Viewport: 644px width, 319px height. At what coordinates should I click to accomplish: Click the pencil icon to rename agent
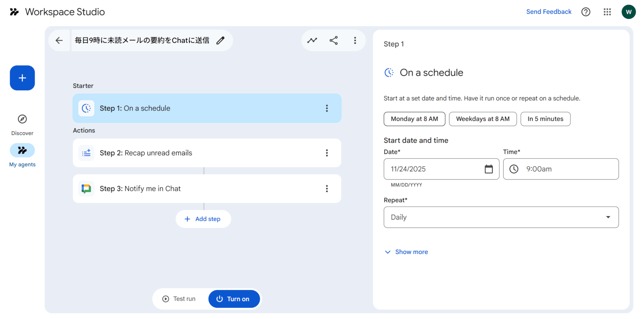pyautogui.click(x=220, y=41)
